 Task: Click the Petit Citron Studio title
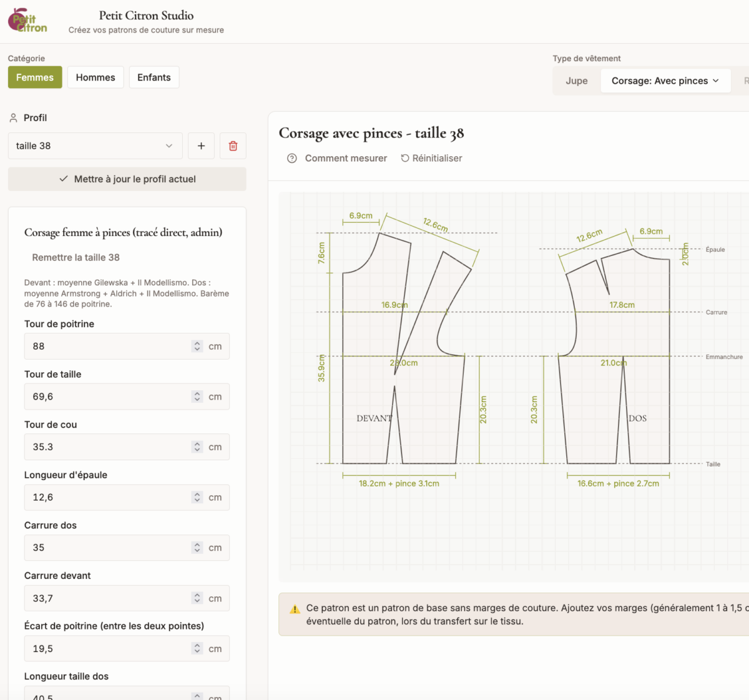point(146,16)
